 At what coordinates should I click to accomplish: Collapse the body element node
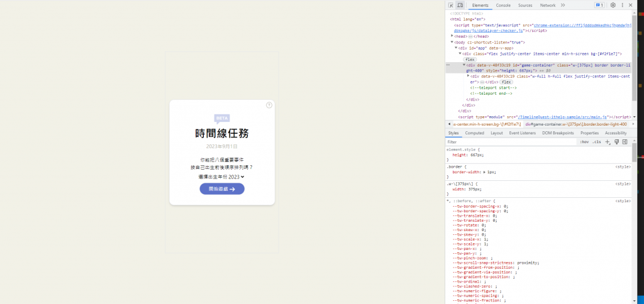[x=452, y=42]
